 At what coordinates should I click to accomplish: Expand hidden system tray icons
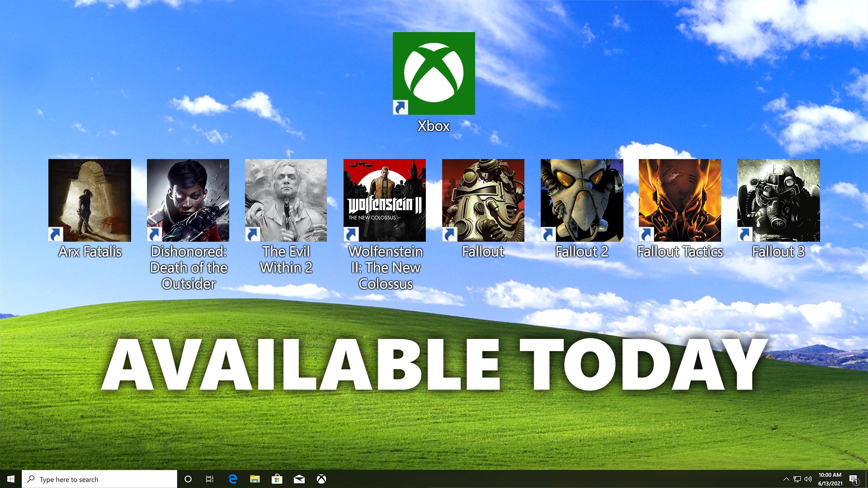click(786, 479)
